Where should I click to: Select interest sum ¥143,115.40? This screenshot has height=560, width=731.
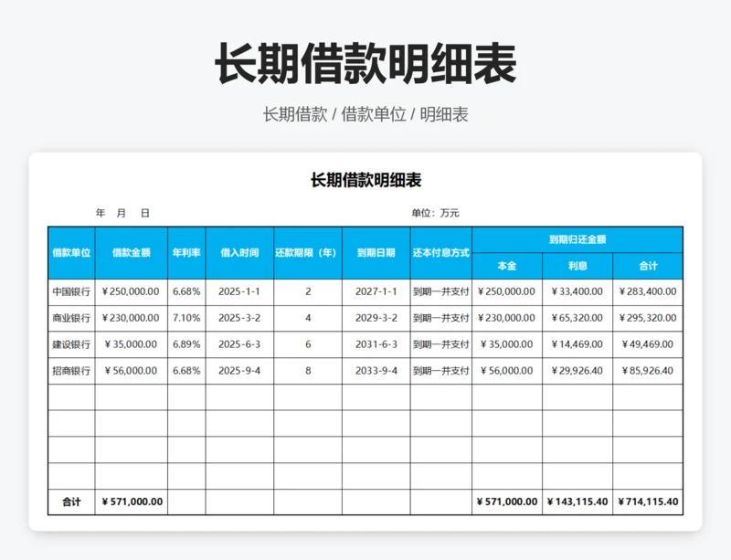[577, 502]
